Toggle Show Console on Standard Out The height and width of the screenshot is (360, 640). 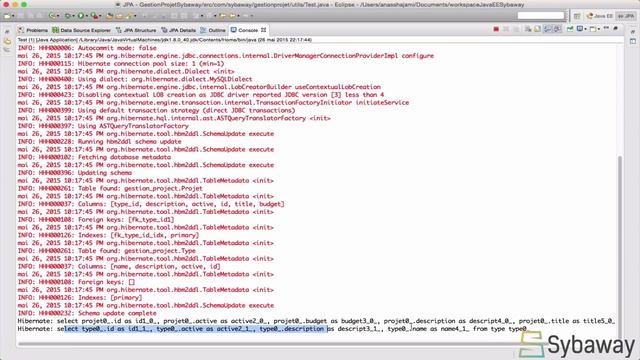(x=547, y=29)
